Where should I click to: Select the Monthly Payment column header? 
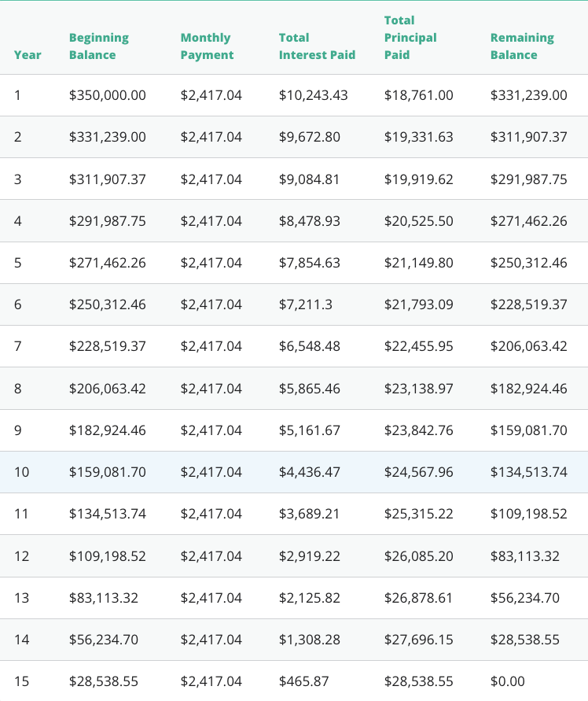[x=207, y=46]
